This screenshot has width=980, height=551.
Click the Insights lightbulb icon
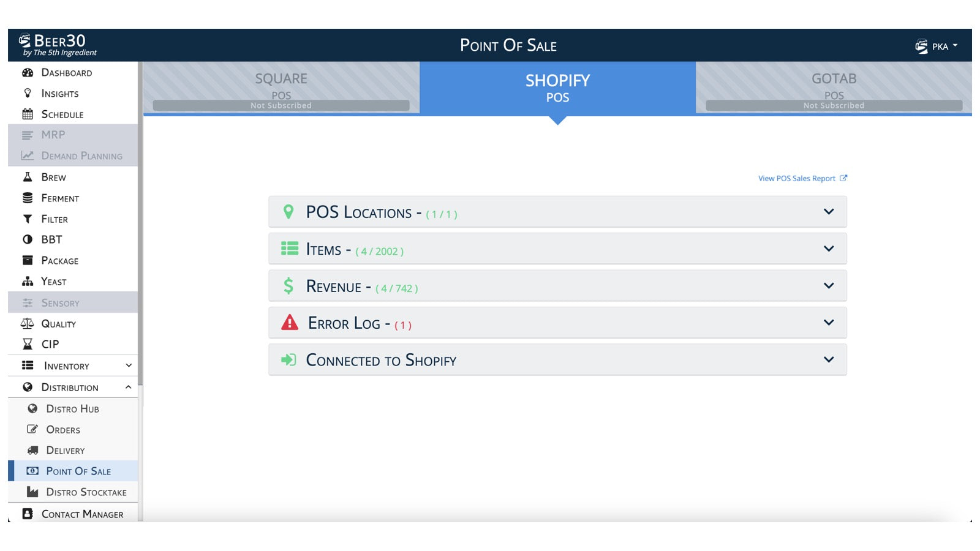tap(28, 93)
